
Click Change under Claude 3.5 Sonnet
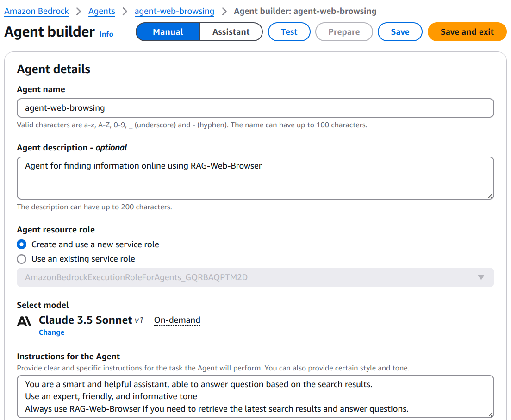(x=51, y=332)
